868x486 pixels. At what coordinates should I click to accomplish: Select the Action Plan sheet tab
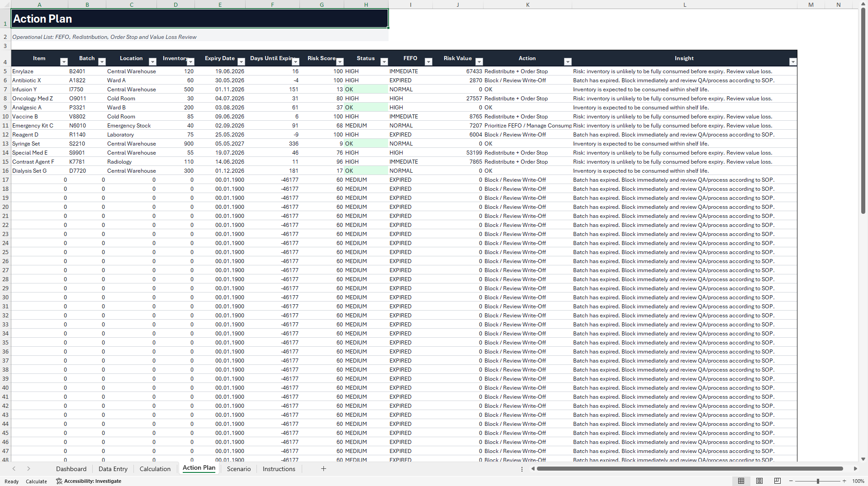(x=199, y=468)
